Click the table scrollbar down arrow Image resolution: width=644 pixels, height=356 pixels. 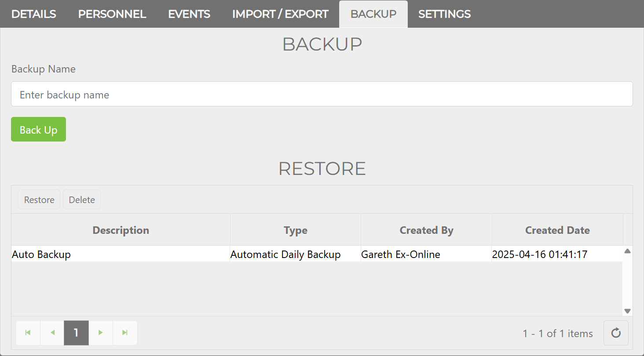[x=628, y=311]
